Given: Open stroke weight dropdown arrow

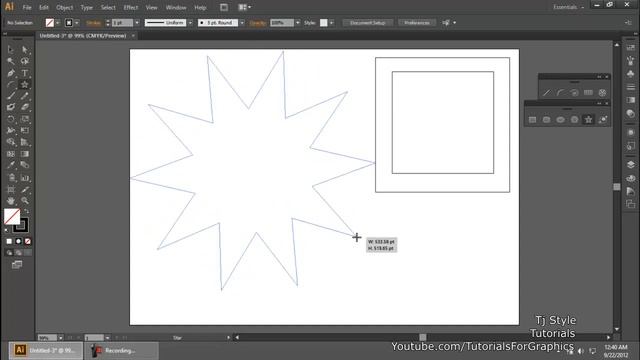Looking at the screenshot, I should point(137,23).
